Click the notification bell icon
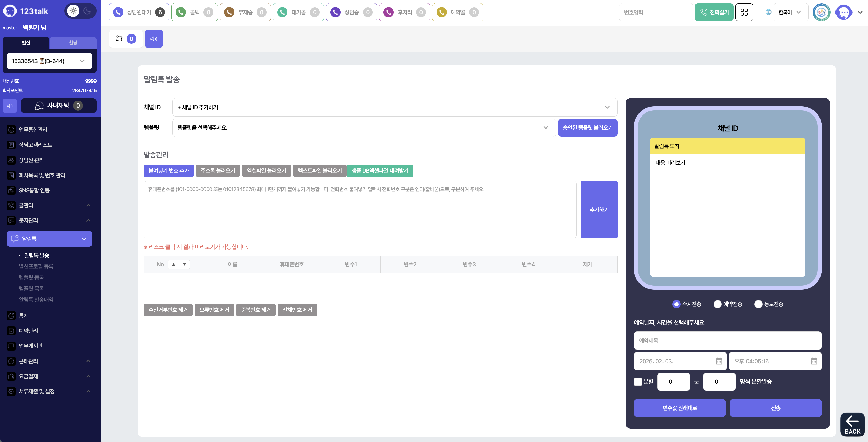Image resolution: width=868 pixels, height=442 pixels. coord(119,39)
